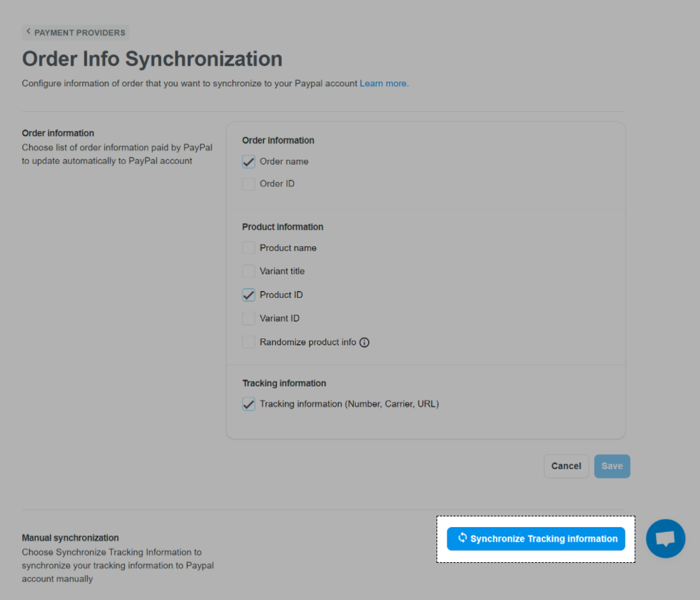Check the Variant ID checkbox
The width and height of the screenshot is (700, 600).
tap(249, 319)
